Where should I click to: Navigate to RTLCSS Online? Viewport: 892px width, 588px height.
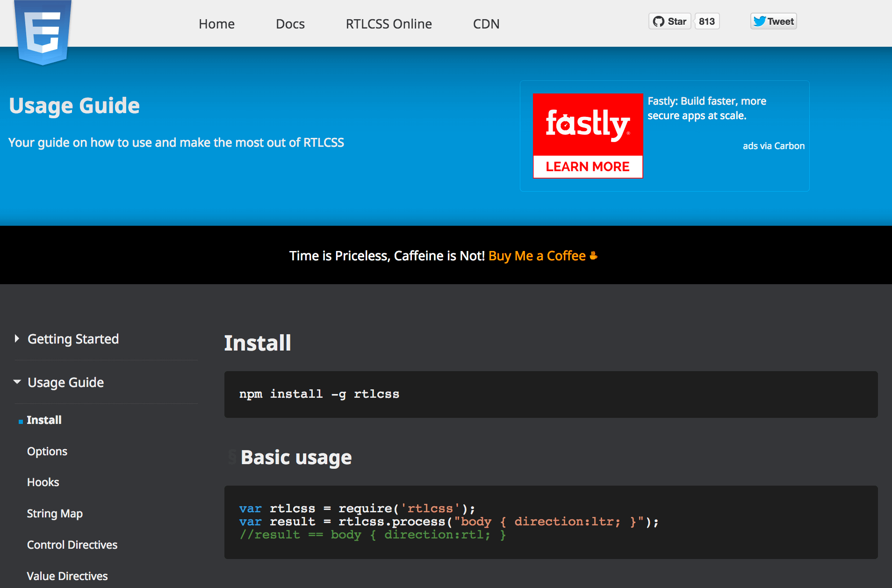(x=388, y=23)
